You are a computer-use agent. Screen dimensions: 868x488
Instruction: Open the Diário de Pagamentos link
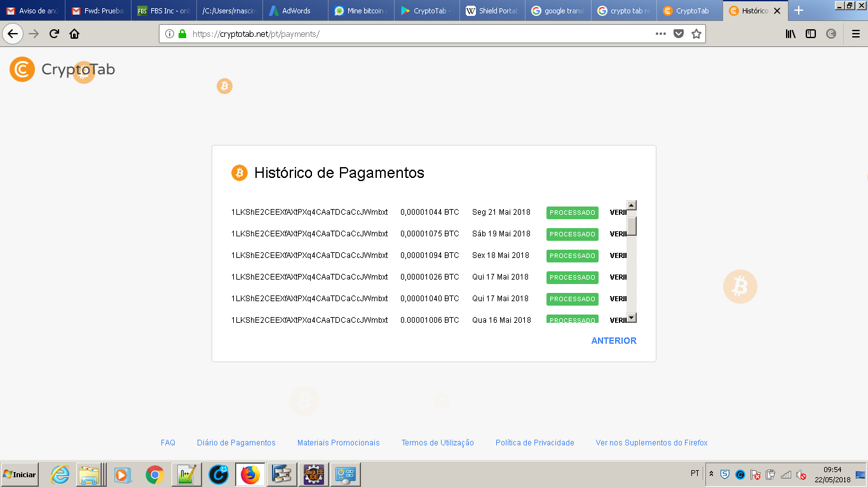[236, 443]
